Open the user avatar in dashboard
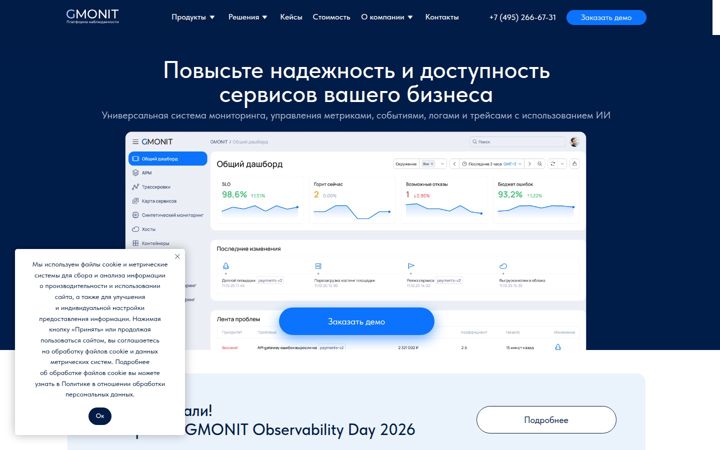Viewport: 720px width, 450px height. coord(574,141)
